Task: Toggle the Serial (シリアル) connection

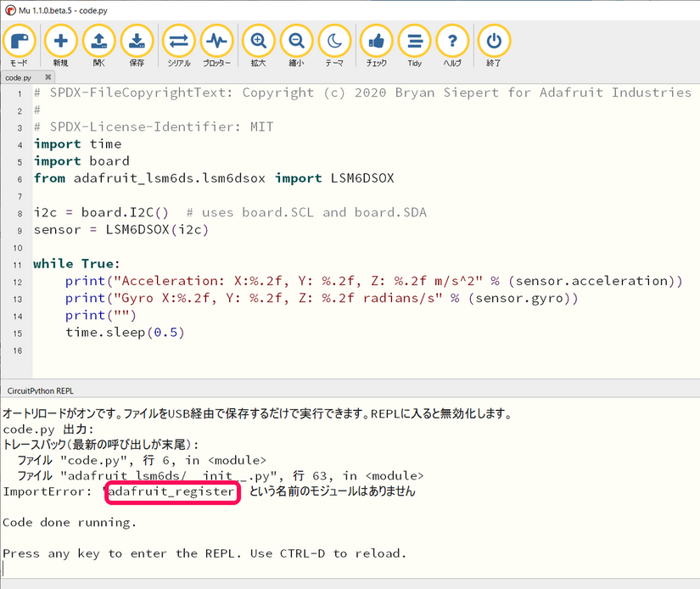Action: point(179,42)
